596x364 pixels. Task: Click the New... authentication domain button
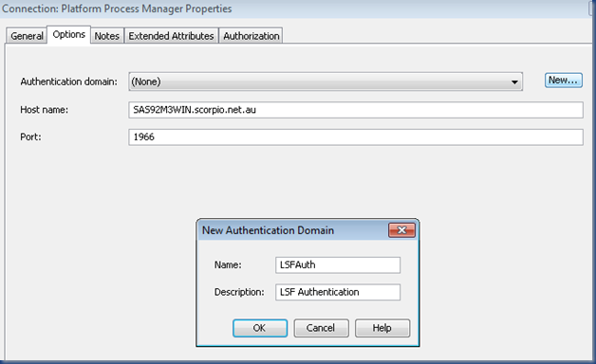(x=564, y=80)
